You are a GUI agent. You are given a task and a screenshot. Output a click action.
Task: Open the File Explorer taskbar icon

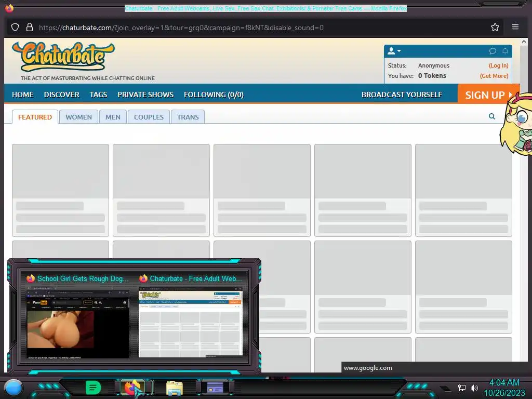pyautogui.click(x=175, y=388)
